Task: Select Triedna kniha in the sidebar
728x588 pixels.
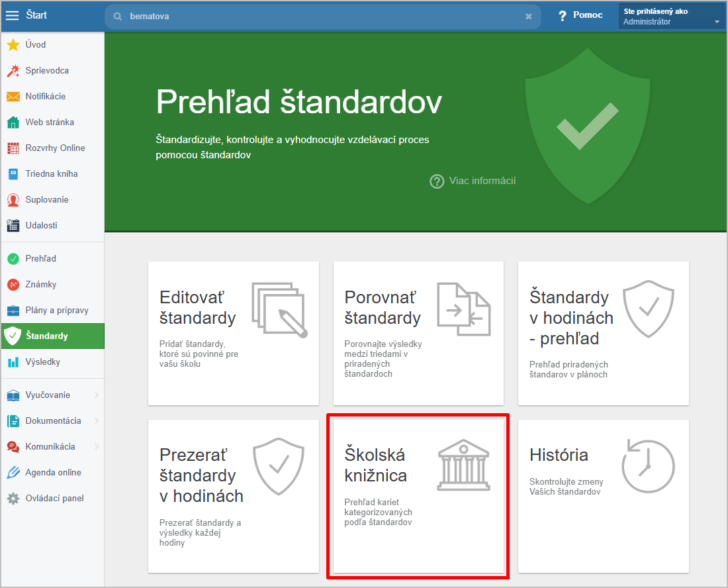Action: pyautogui.click(x=52, y=173)
